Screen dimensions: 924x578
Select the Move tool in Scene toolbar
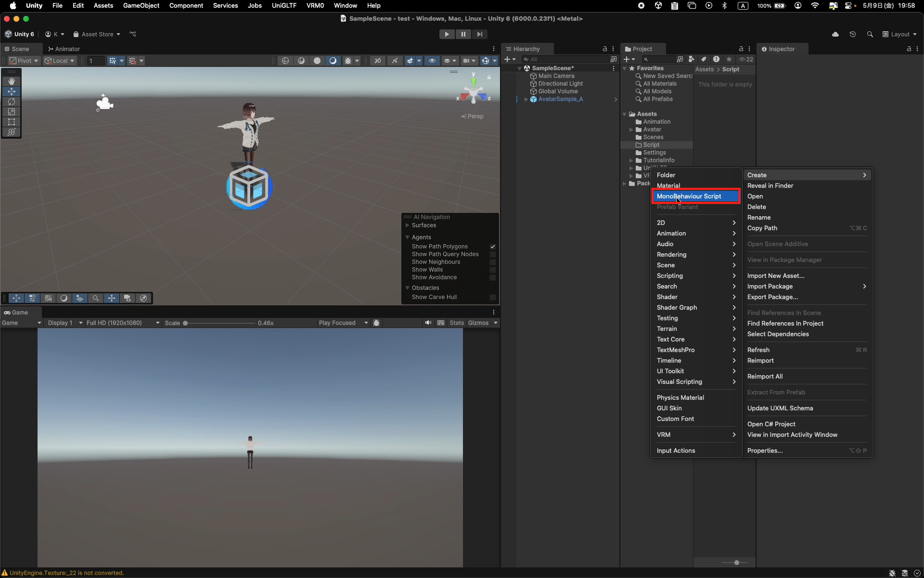(12, 91)
